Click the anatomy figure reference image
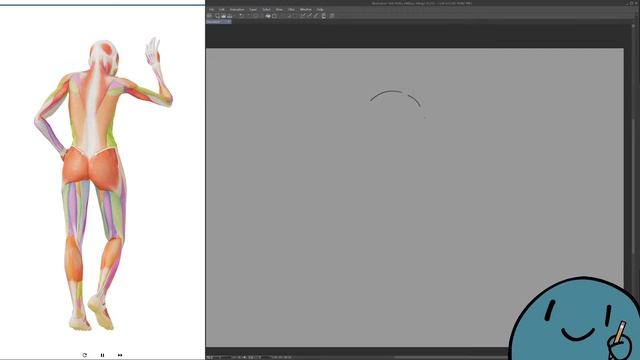The image size is (640, 360). click(103, 184)
